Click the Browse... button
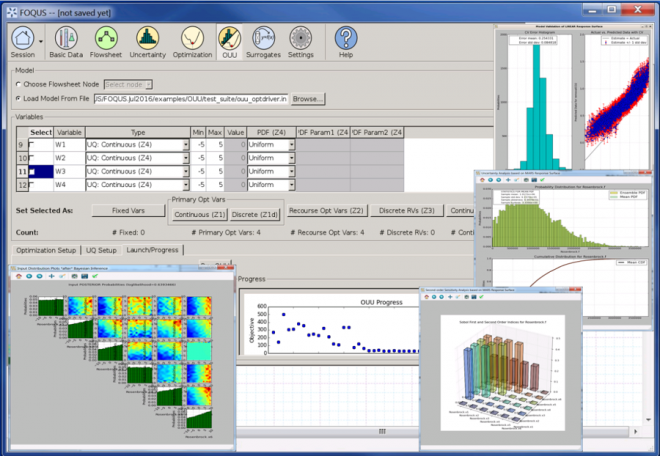660x456 pixels. pos(308,99)
